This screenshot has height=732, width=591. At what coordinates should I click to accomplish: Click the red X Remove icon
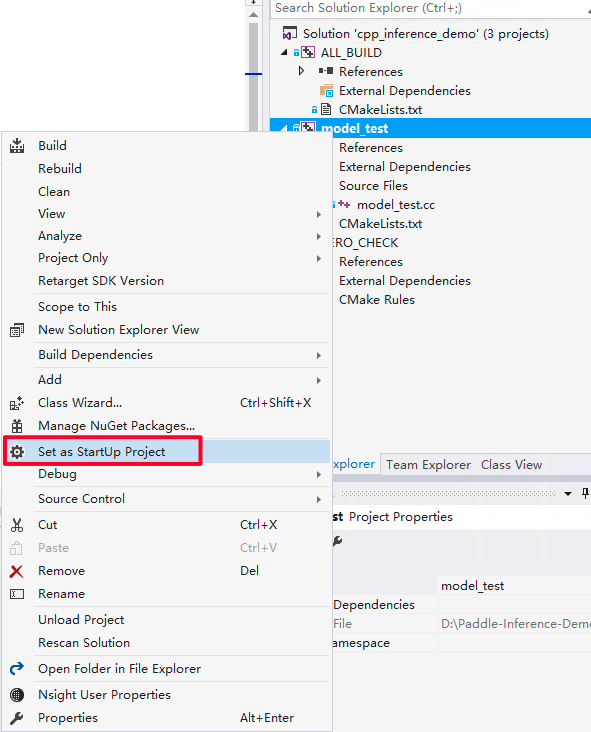(16, 571)
